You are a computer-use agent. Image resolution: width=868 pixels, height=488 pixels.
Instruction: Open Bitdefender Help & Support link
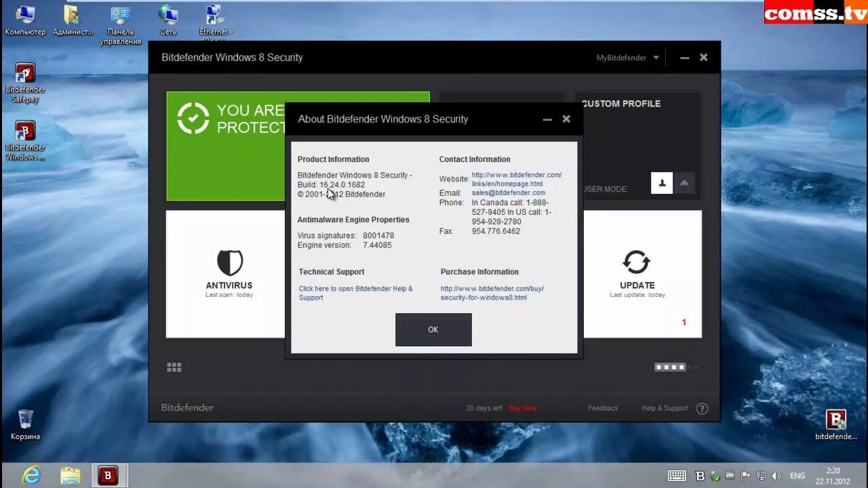(x=355, y=293)
